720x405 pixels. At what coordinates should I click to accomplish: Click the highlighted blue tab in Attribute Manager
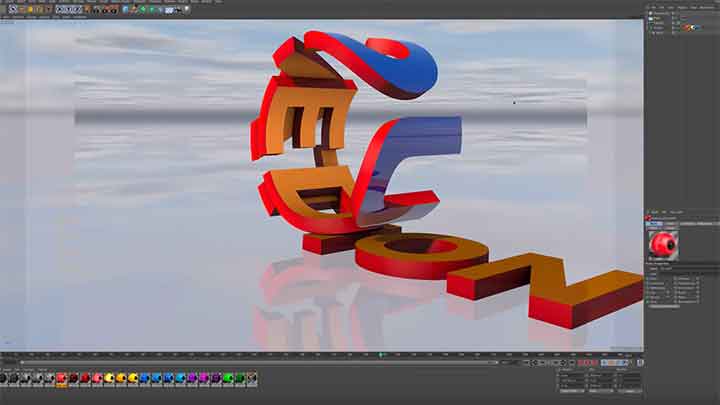coord(654,224)
